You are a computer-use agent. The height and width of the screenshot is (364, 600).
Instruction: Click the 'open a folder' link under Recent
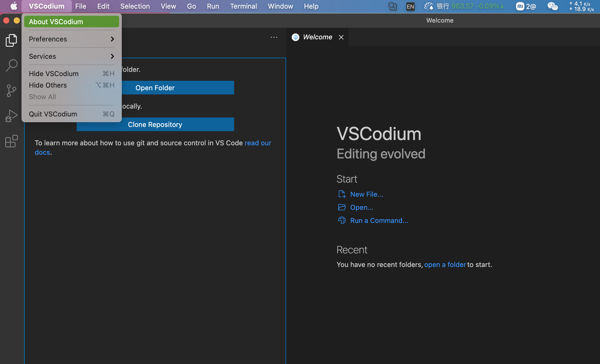point(445,264)
